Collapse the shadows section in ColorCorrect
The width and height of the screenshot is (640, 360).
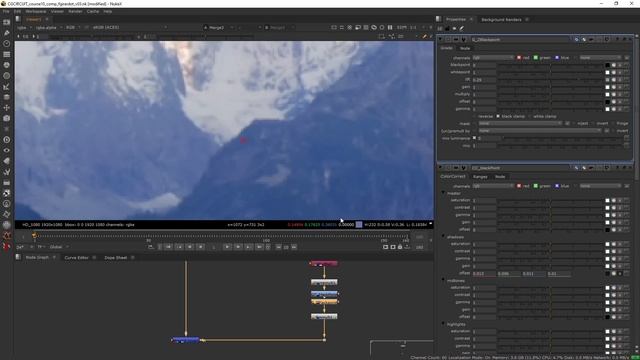tap(443, 237)
